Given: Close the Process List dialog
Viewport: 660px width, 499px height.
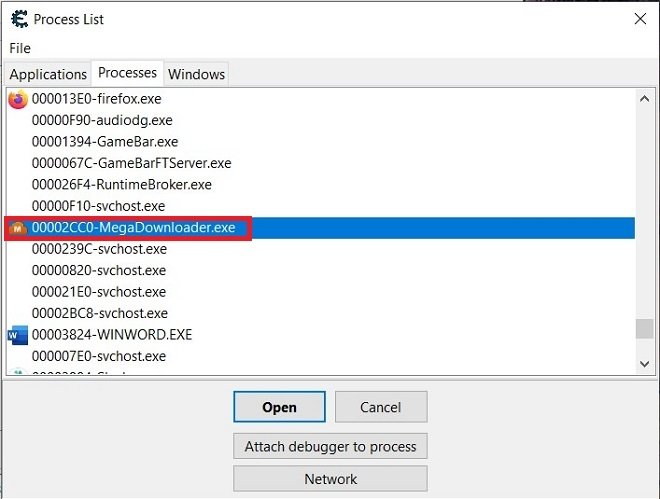Looking at the screenshot, I should pos(640,19).
